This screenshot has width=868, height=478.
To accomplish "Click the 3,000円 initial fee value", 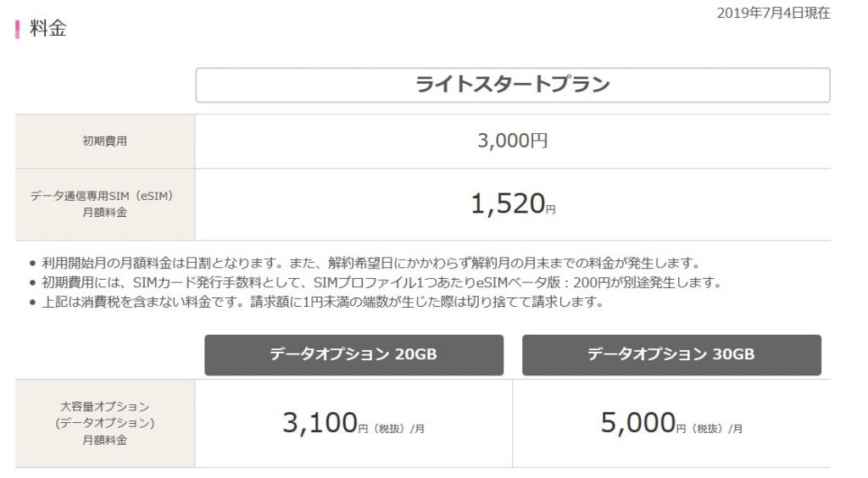I will [512, 141].
